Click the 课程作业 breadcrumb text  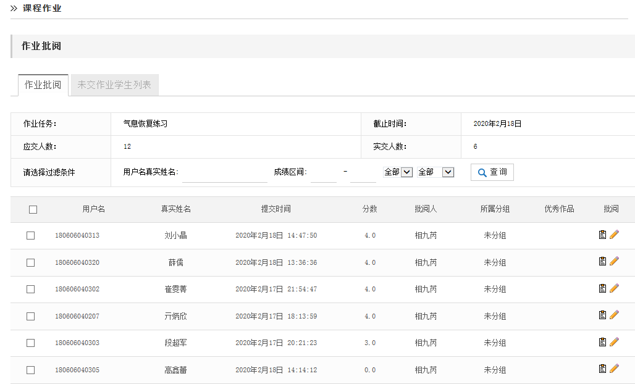pyautogui.click(x=42, y=8)
